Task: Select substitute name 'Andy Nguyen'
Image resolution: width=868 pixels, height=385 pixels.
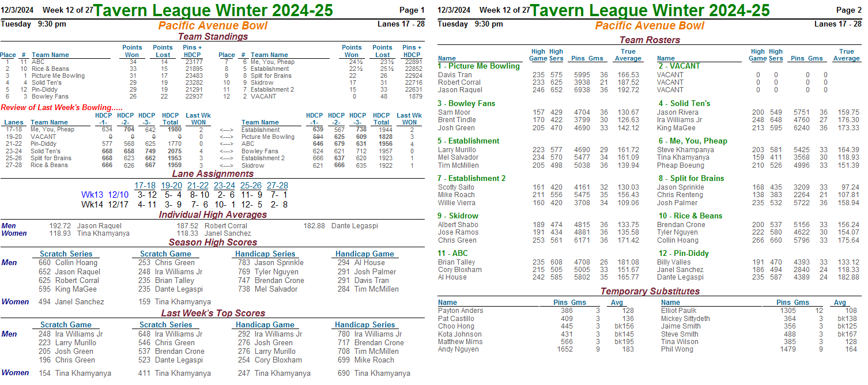Action: pos(458,349)
